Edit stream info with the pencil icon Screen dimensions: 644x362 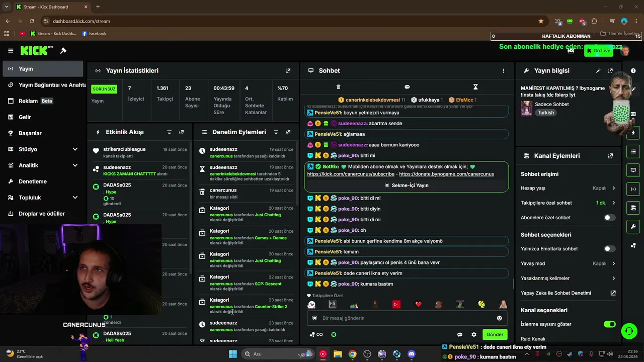(598, 71)
